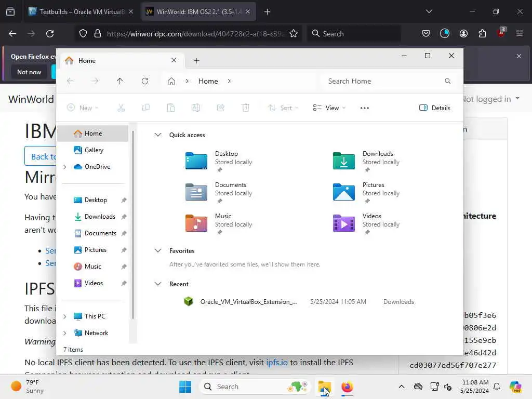The width and height of the screenshot is (532, 399).
Task: Expand Network tree node
Action: coord(65,333)
